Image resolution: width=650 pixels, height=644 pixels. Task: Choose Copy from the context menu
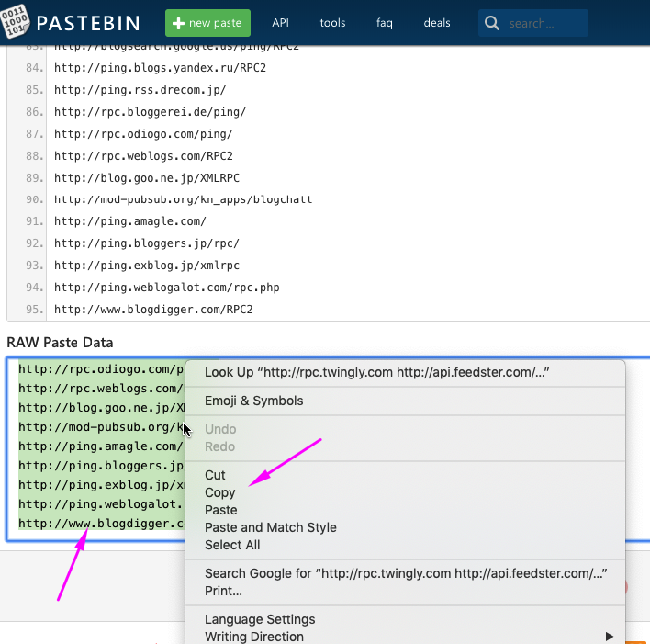tap(220, 492)
